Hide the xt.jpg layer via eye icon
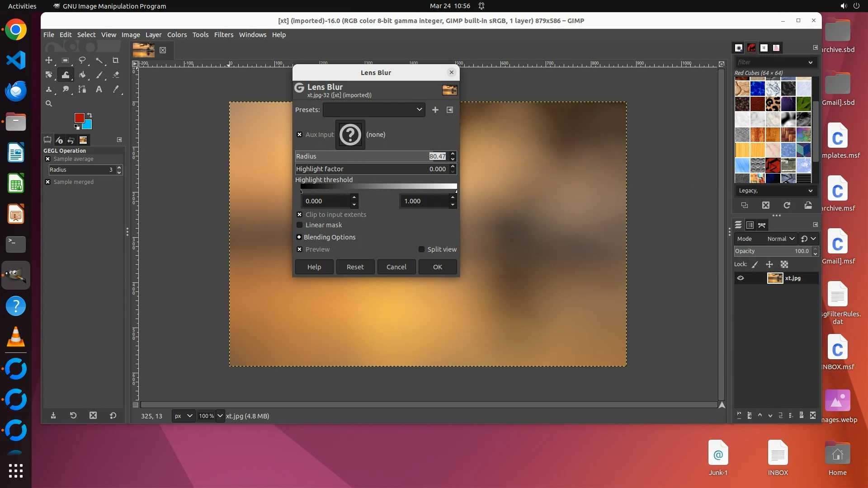The width and height of the screenshot is (868, 488). tap(741, 278)
